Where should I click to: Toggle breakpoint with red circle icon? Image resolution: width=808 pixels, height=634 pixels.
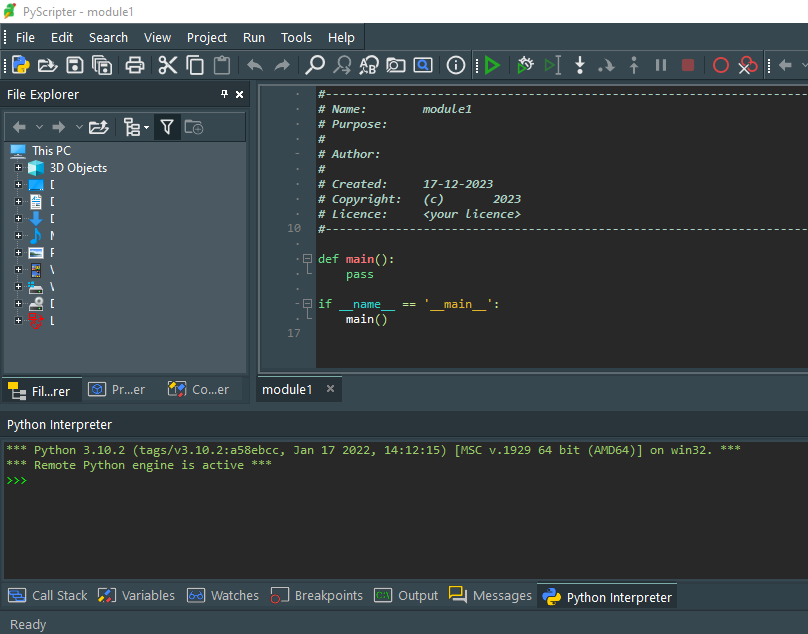pyautogui.click(x=720, y=65)
